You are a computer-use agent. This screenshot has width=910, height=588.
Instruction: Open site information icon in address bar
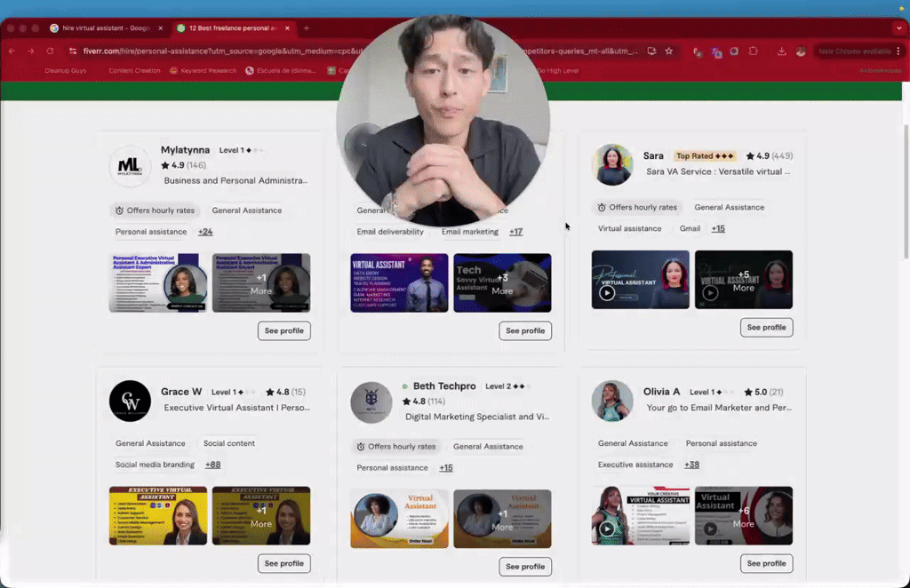[73, 51]
